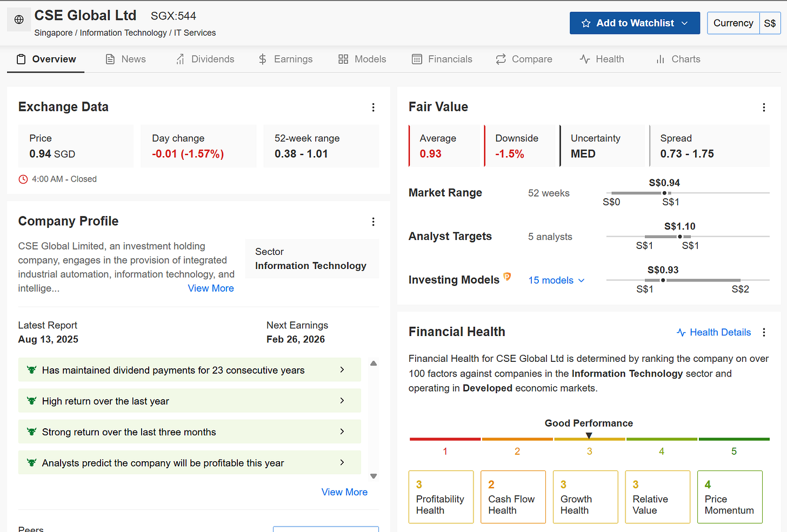
Task: Click the bull icon beside dividend payments insight
Action: [32, 370]
